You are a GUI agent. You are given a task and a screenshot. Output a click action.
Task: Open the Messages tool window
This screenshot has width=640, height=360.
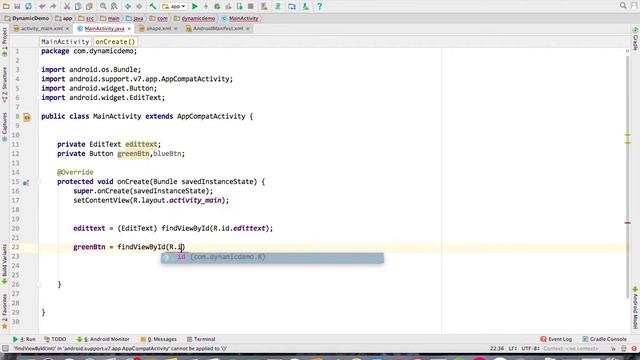(x=158, y=339)
